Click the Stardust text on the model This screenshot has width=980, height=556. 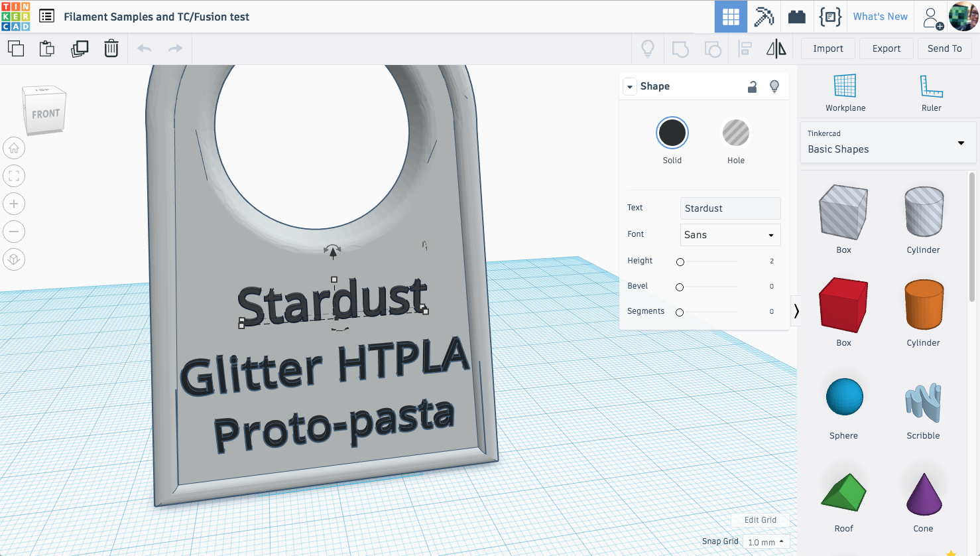point(334,303)
